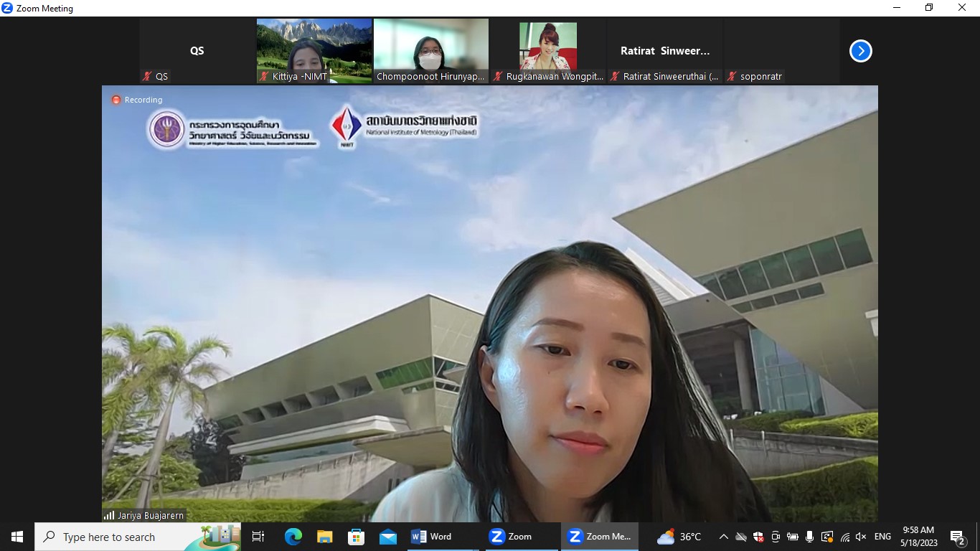Image resolution: width=980 pixels, height=551 pixels.
Task: Open Rugkanawan Wongpit participant tile
Action: pyautogui.click(x=547, y=51)
